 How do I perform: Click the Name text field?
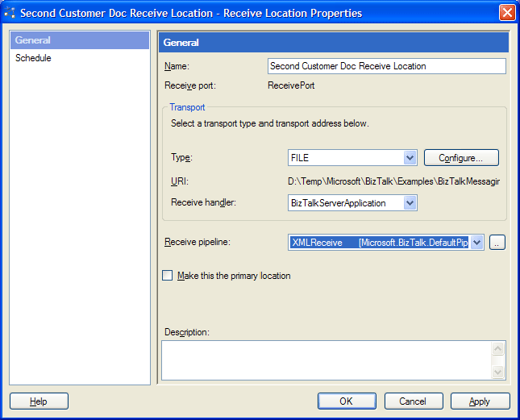tap(386, 66)
